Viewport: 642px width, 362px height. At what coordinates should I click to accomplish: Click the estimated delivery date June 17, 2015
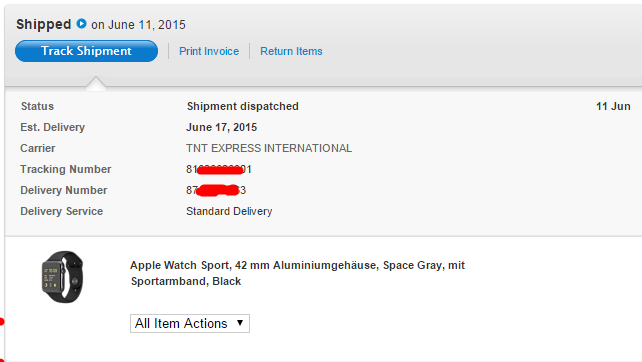pyautogui.click(x=222, y=127)
